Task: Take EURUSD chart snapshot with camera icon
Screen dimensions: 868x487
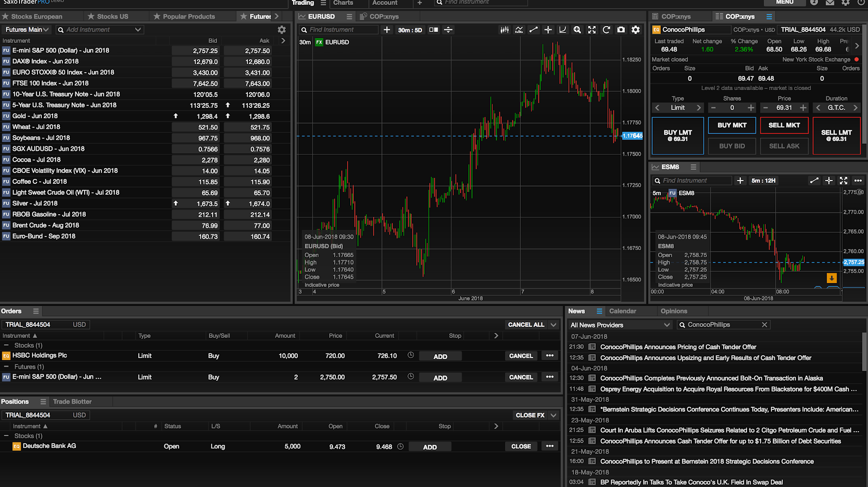Action: (621, 30)
